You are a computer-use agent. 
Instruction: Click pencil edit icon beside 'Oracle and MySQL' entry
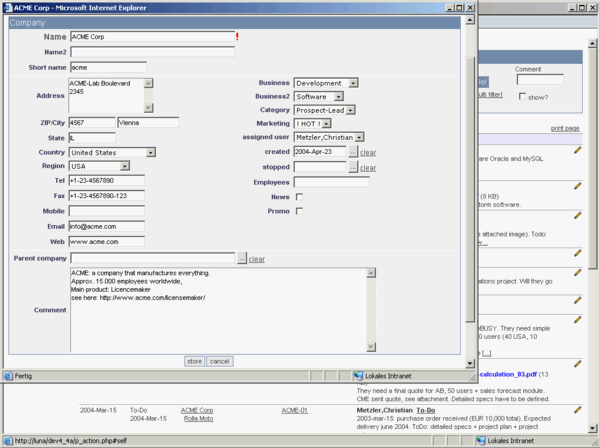point(577,150)
